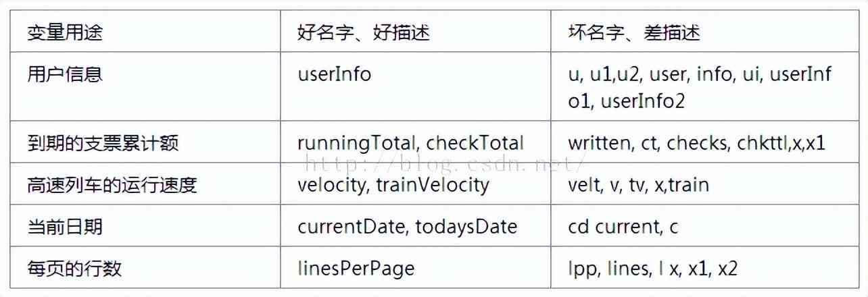The height and width of the screenshot is (297, 868).
Task: Select the velt, v, tv bad-names cell
Action: coord(638,184)
